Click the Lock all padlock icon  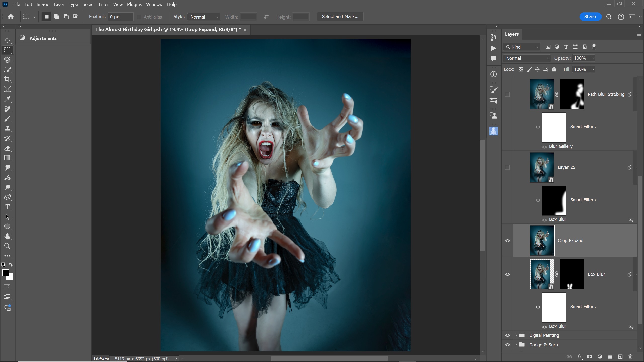[x=554, y=69]
